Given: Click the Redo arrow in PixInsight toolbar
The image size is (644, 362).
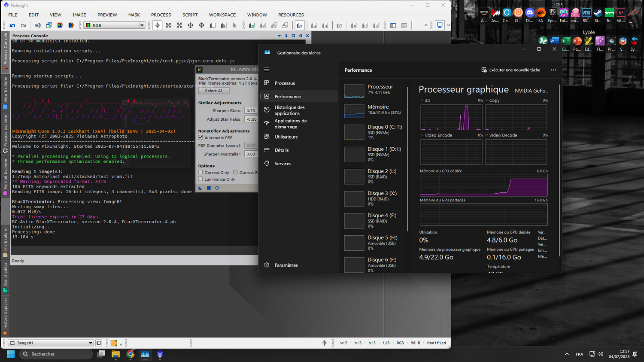Looking at the screenshot, I should 24,25.
